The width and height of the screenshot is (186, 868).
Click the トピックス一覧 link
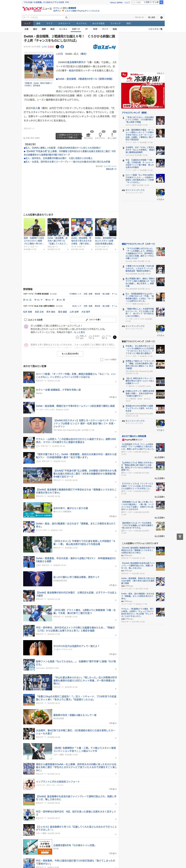[155, 29]
